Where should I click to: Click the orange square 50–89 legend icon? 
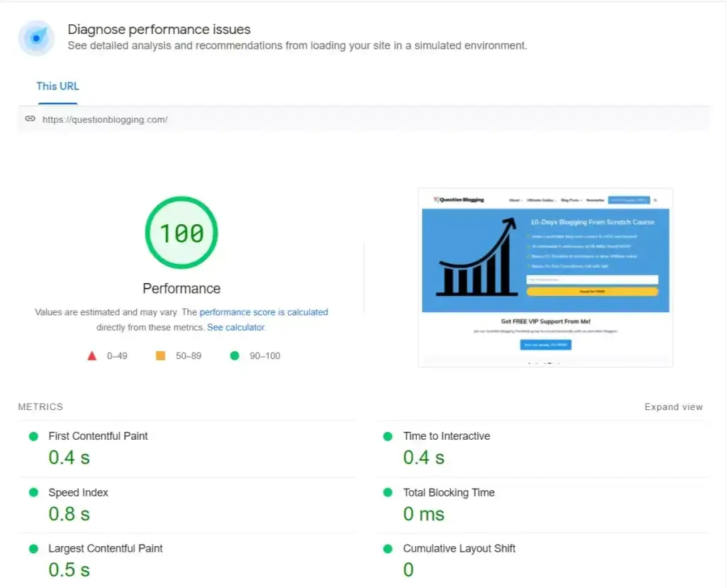tap(160, 355)
